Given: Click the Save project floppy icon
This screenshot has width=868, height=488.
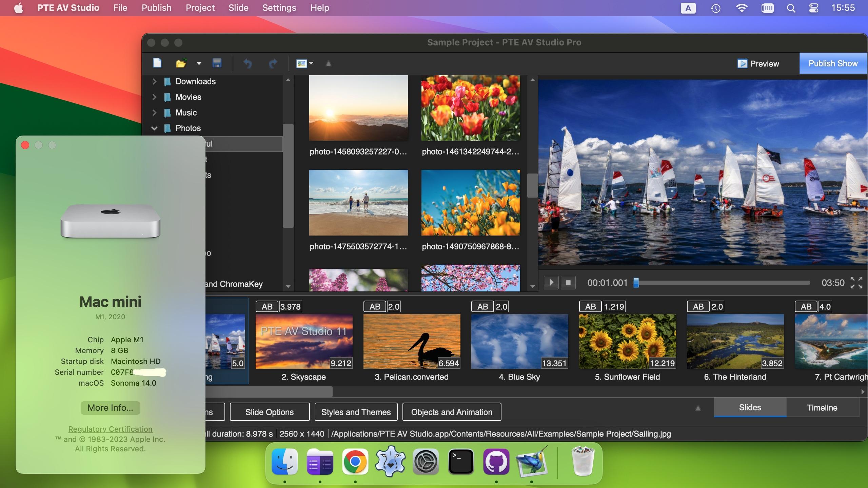Looking at the screenshot, I should [217, 63].
